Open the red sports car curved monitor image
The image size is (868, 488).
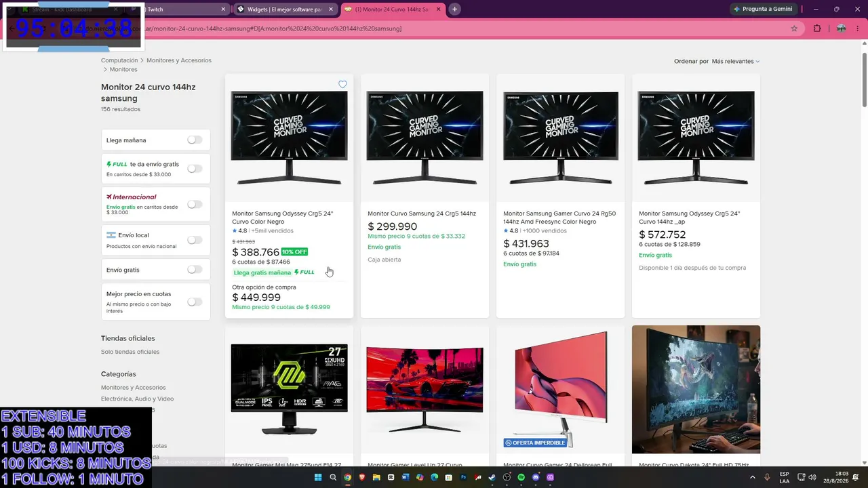[x=425, y=390]
